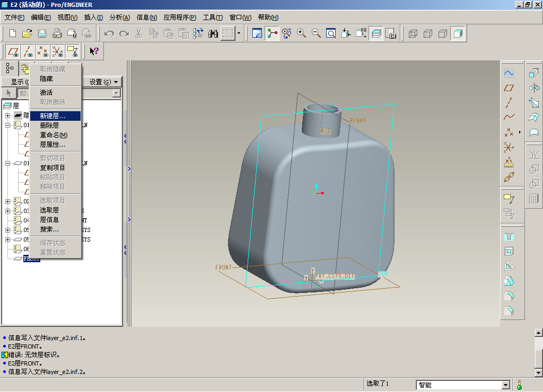Choose 重命名 from context menu

[55, 135]
